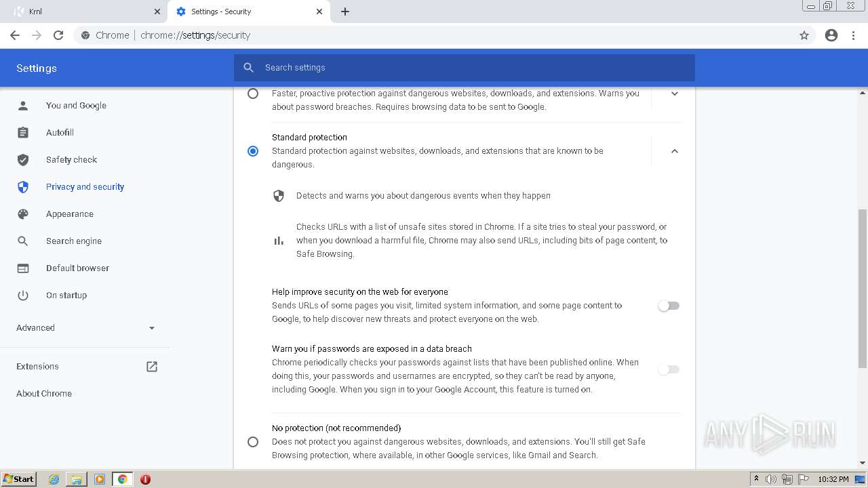Toggle Warn you if passwords are exposed
The image size is (868, 488).
coord(669,369)
